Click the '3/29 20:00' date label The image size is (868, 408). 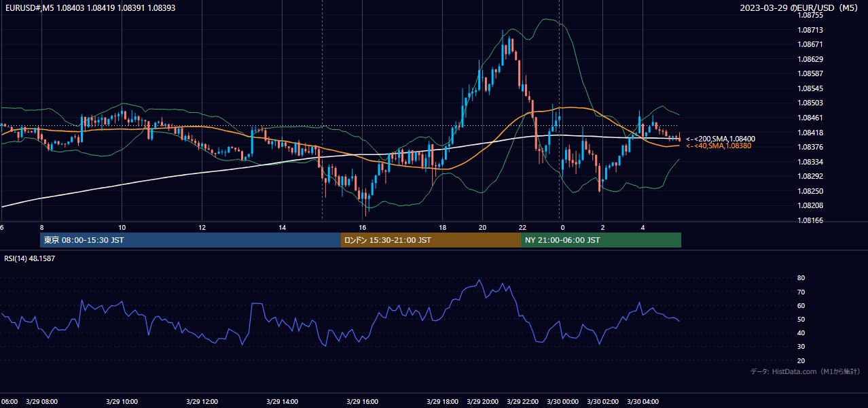coord(482,402)
